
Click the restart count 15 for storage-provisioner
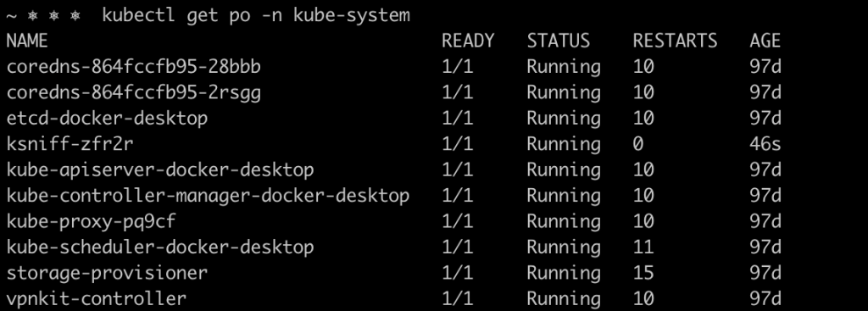pos(643,273)
